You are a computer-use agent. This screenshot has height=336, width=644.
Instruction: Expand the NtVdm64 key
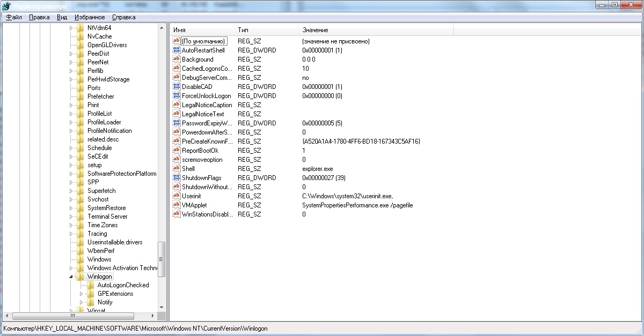(x=71, y=28)
